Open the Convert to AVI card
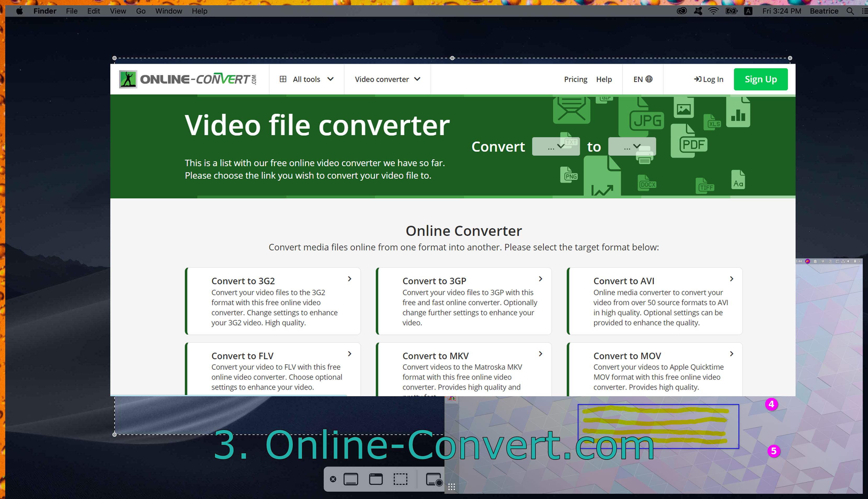868x499 pixels. [655, 301]
